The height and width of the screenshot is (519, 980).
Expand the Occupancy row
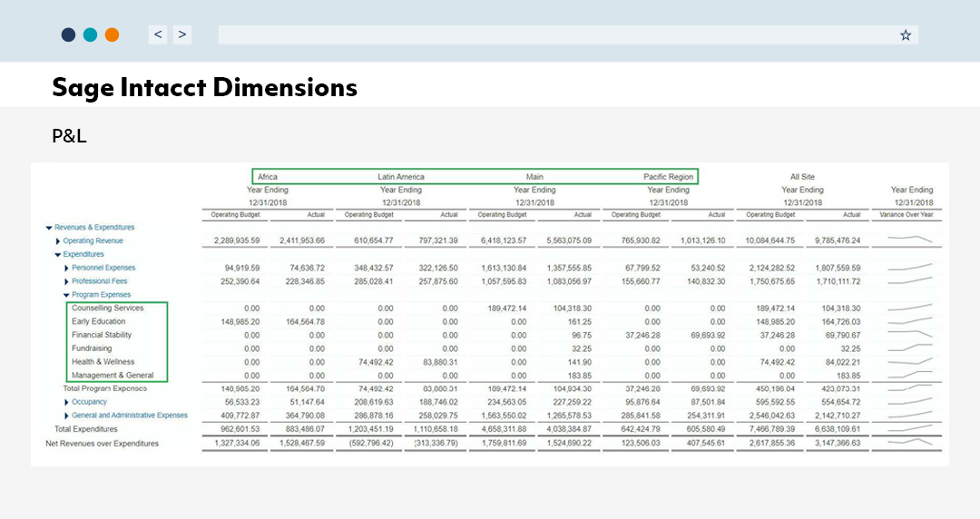tap(67, 402)
